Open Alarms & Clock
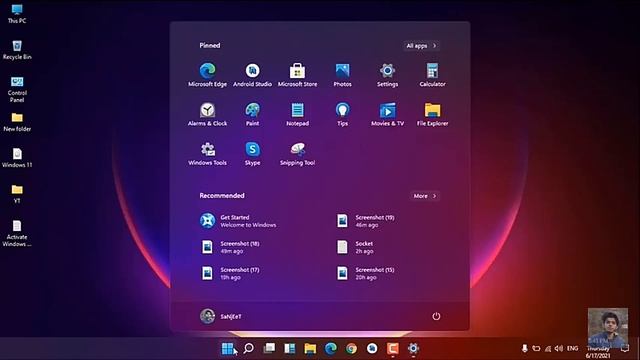640x360 pixels. click(x=207, y=114)
